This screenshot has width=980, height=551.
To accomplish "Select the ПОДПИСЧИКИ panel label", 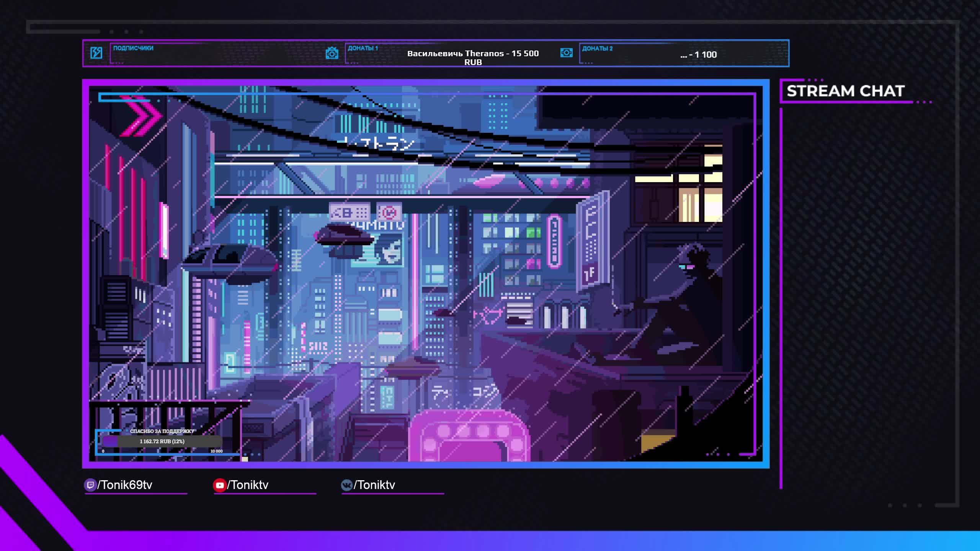I will tap(133, 48).
